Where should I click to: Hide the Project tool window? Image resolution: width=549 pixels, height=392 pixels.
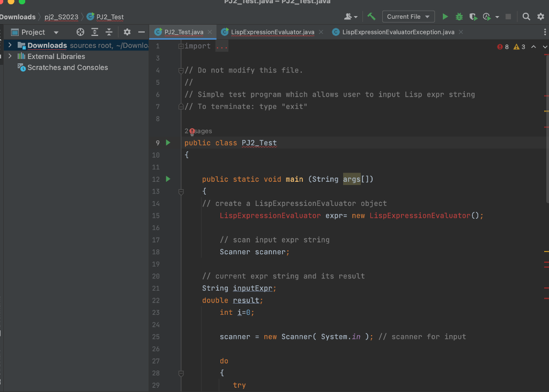[142, 32]
